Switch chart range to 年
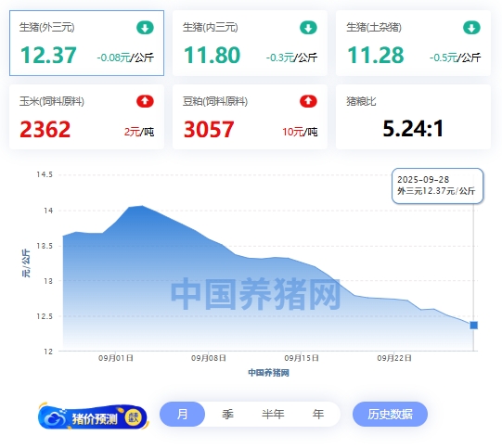The height and width of the screenshot is (448, 502). click(x=318, y=414)
